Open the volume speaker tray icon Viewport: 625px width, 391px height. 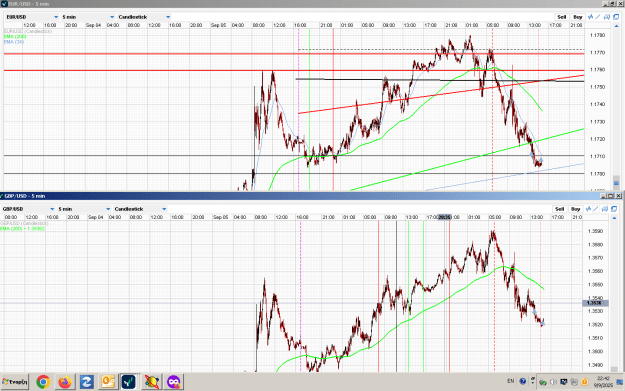click(x=553, y=382)
